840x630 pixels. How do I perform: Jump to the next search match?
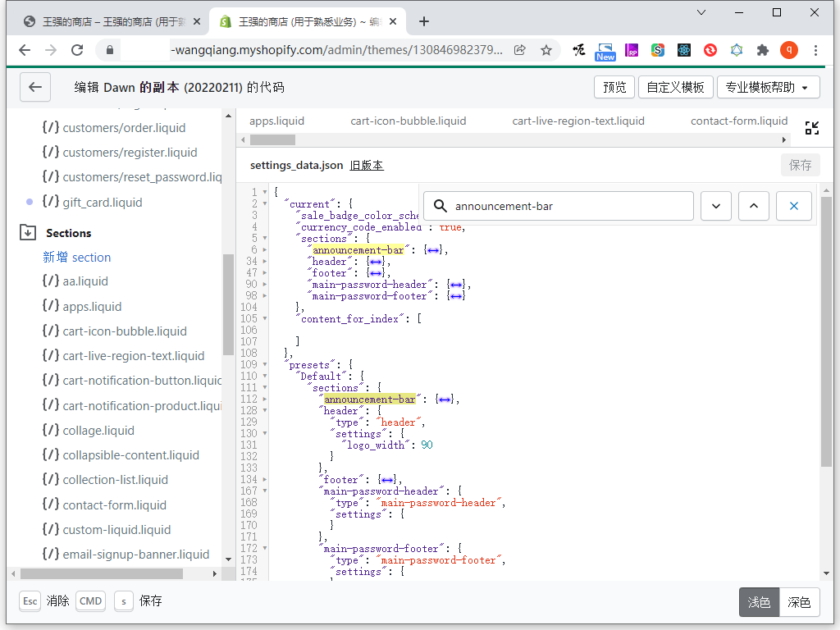pyautogui.click(x=716, y=206)
